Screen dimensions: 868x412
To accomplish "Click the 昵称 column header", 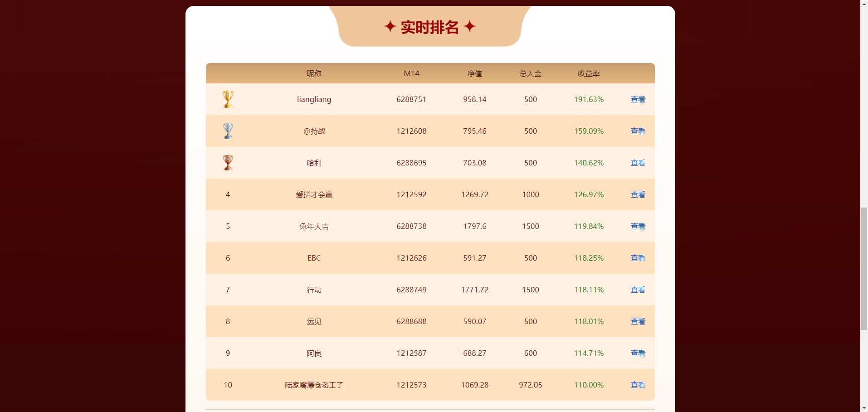I will pos(314,73).
